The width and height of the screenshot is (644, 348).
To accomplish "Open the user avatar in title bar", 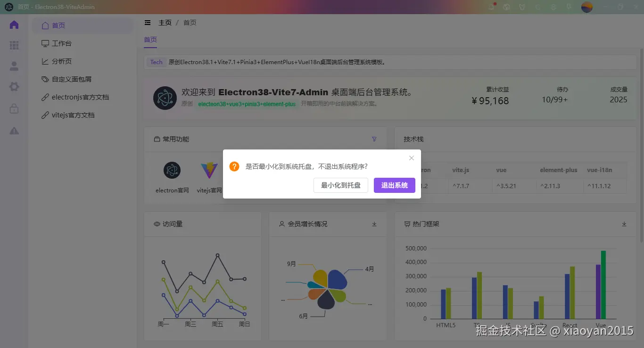I will pyautogui.click(x=586, y=7).
